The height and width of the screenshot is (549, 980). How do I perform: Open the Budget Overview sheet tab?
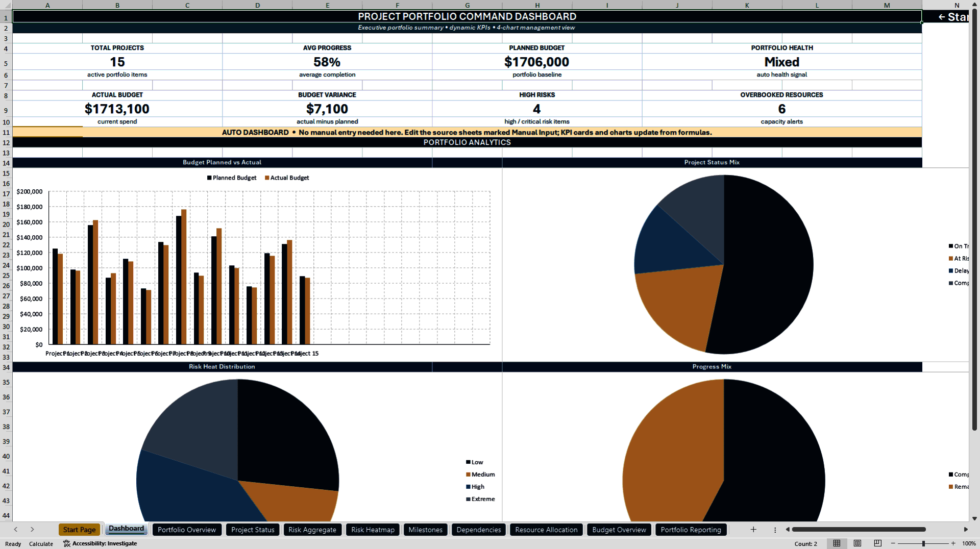tap(619, 530)
